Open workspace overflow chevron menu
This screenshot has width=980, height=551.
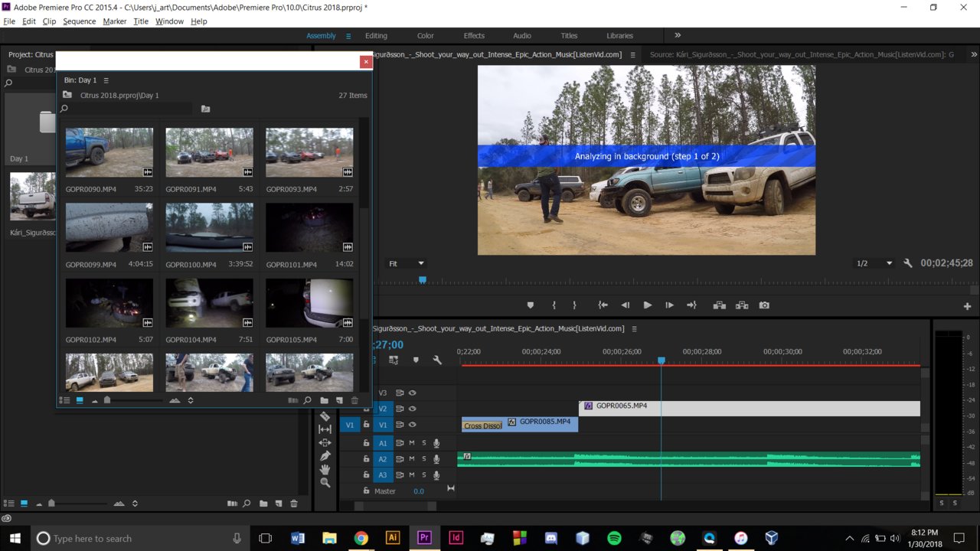(678, 35)
